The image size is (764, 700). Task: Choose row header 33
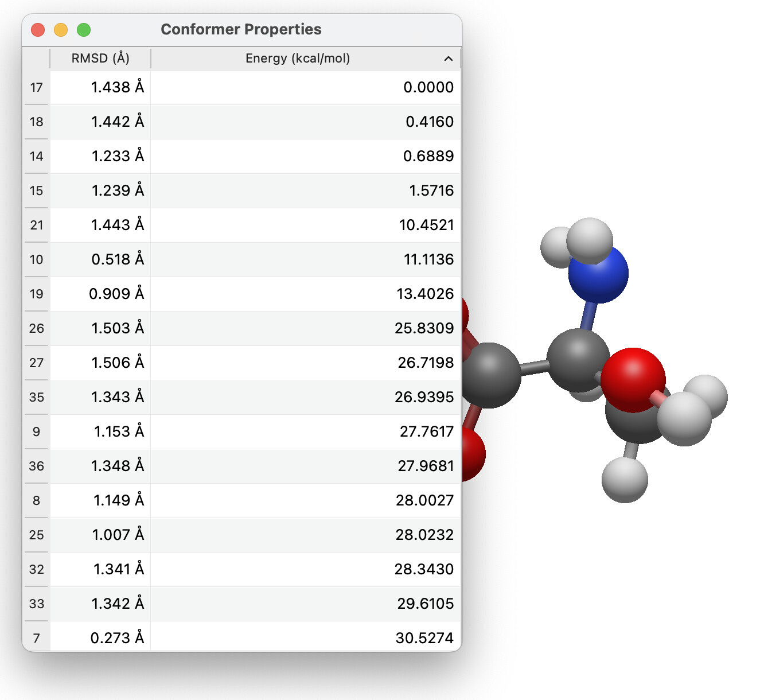[36, 604]
